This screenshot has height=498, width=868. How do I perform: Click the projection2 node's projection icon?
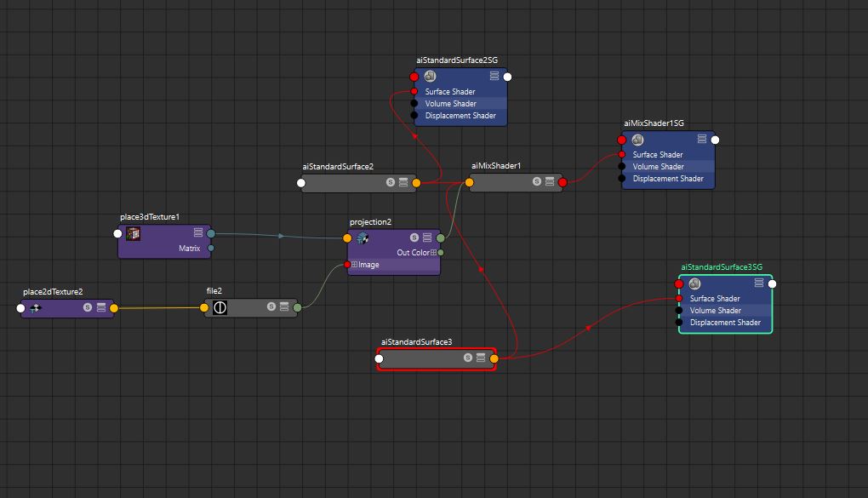click(361, 238)
